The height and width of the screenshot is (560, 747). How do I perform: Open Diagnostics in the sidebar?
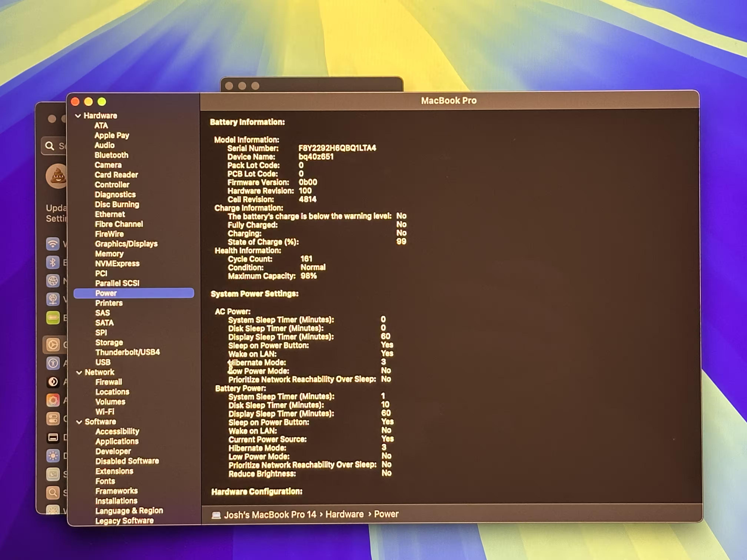[x=115, y=194]
